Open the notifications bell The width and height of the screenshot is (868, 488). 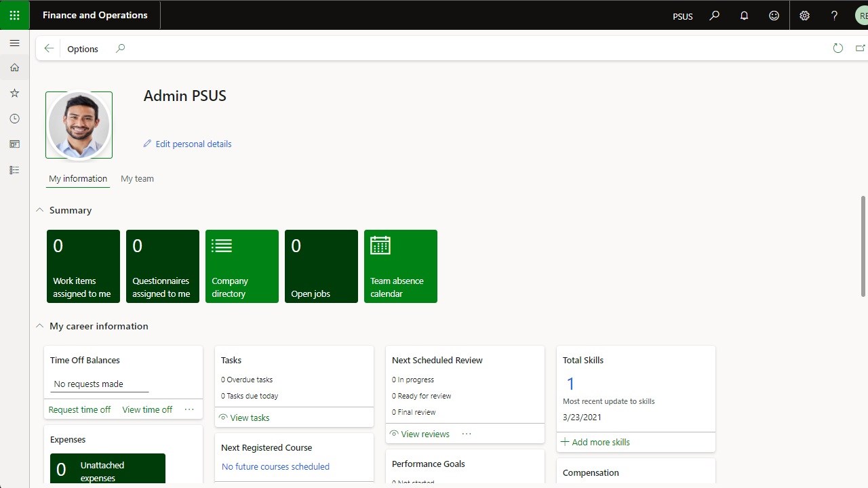[x=744, y=16]
